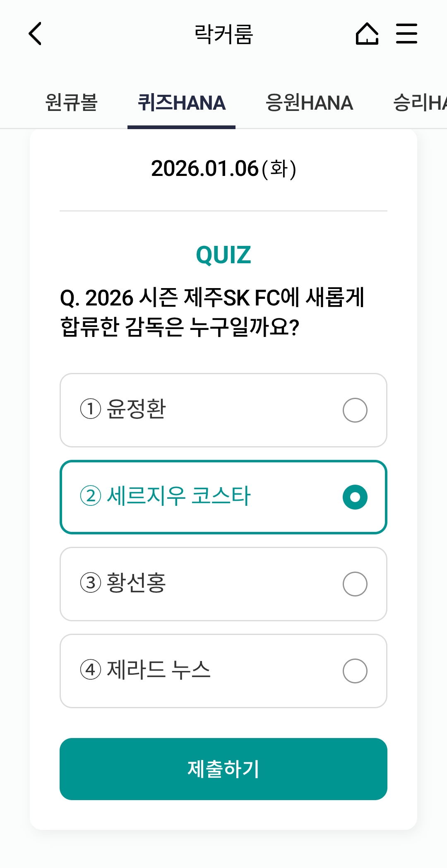This screenshot has height=868, width=447.
Task: Choose answer option ① 윤정환
Action: click(223, 410)
